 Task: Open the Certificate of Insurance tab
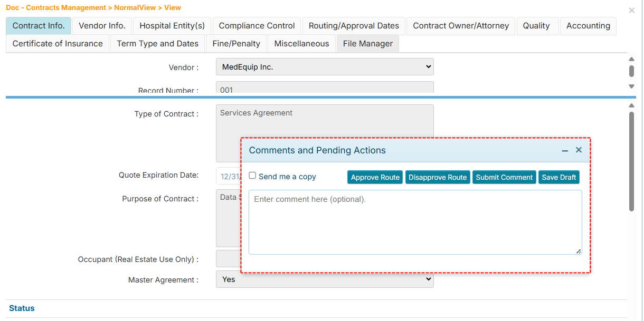point(57,44)
